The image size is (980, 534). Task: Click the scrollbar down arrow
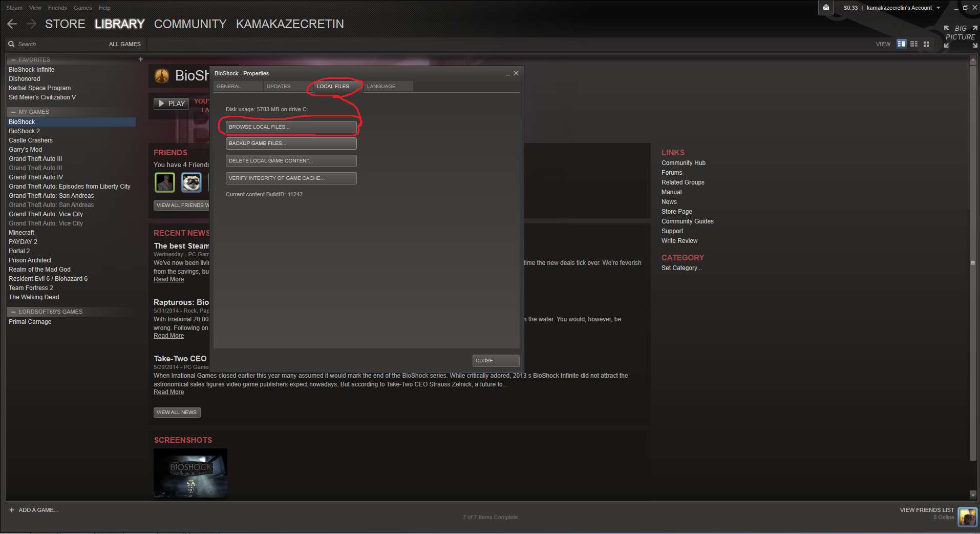coord(973,495)
